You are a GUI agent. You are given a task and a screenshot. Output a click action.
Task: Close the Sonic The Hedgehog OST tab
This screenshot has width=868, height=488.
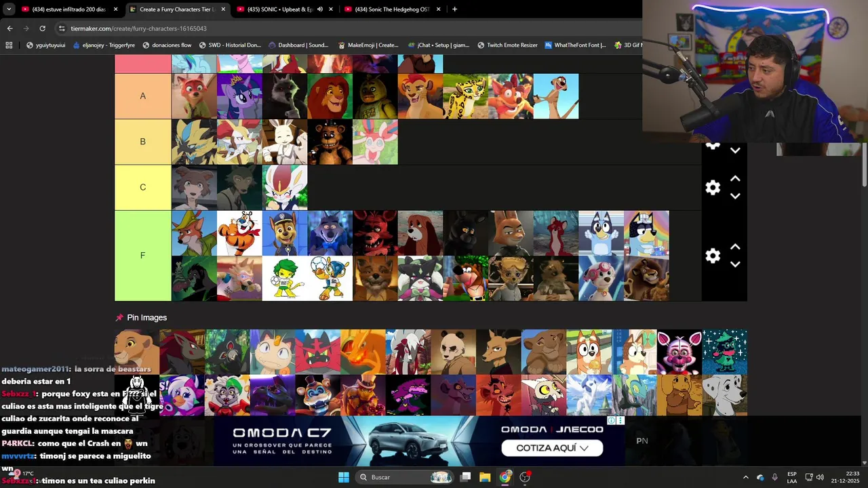[x=438, y=9]
